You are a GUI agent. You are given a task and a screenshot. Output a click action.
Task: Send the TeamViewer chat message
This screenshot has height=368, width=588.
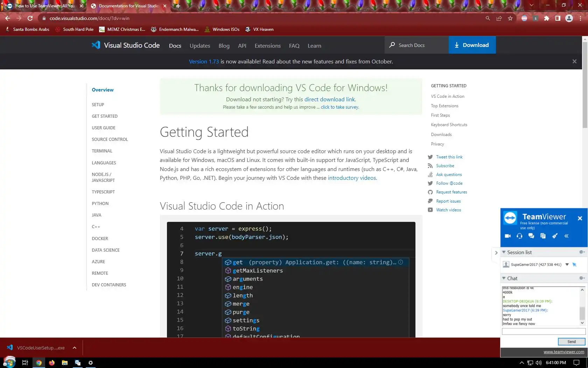[572, 342]
